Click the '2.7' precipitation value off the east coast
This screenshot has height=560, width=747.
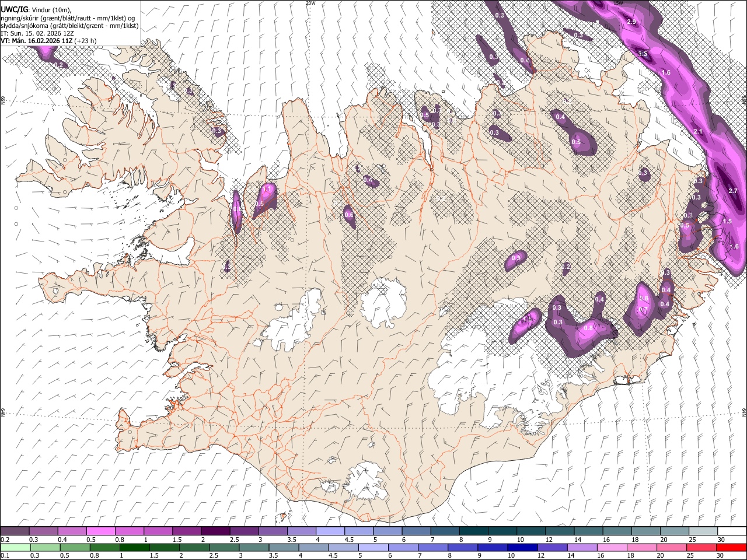click(x=734, y=191)
